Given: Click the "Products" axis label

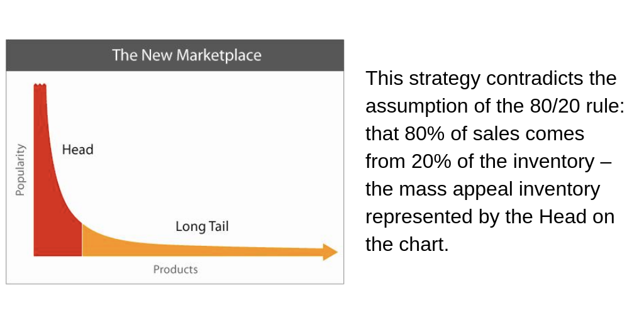Looking at the screenshot, I should [175, 269].
